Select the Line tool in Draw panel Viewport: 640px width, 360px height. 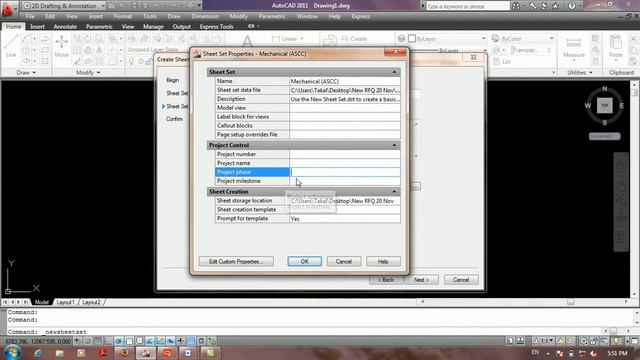coord(11,46)
